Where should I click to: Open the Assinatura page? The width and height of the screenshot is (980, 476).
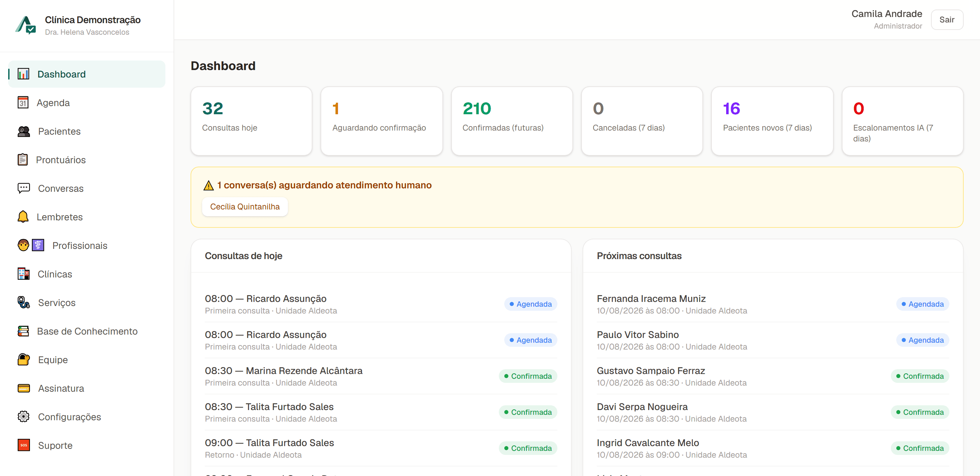coord(87,388)
